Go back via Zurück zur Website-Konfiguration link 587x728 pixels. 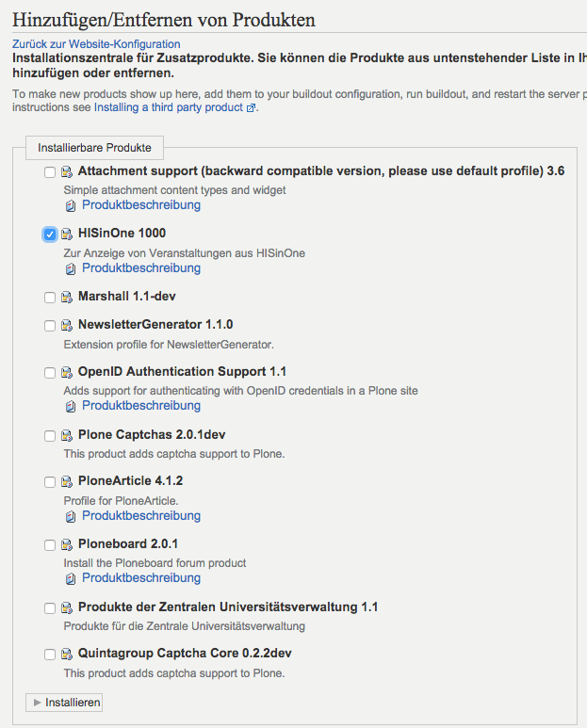pyautogui.click(x=96, y=44)
